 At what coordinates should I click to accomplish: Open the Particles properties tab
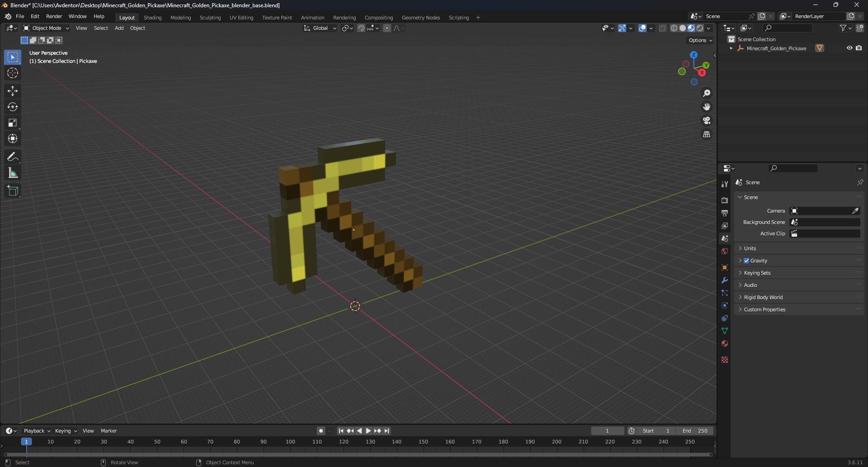pos(725,293)
